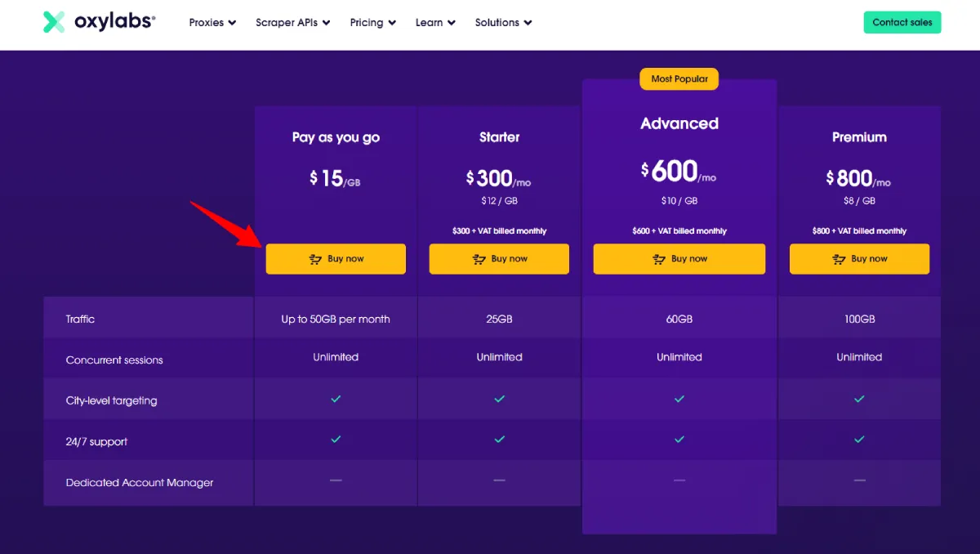This screenshot has width=980, height=554.
Task: Click the Advanced plan heading
Action: point(679,123)
